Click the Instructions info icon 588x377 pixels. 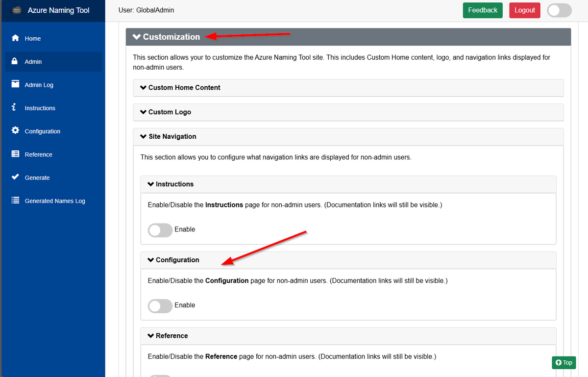14,107
